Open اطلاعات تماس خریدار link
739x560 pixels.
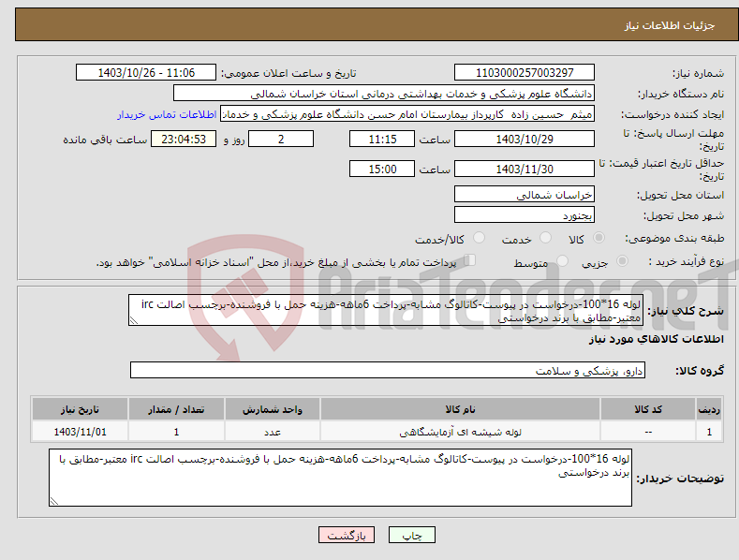click(x=167, y=114)
